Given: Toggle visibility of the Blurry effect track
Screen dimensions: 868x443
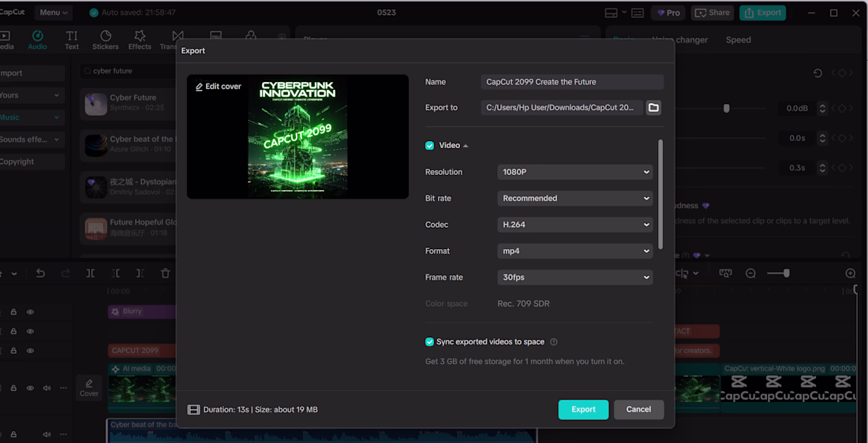Looking at the screenshot, I should click(31, 312).
